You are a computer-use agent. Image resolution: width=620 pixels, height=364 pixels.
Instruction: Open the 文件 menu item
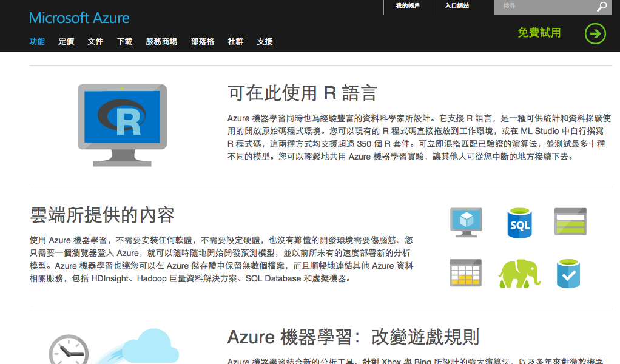[95, 41]
